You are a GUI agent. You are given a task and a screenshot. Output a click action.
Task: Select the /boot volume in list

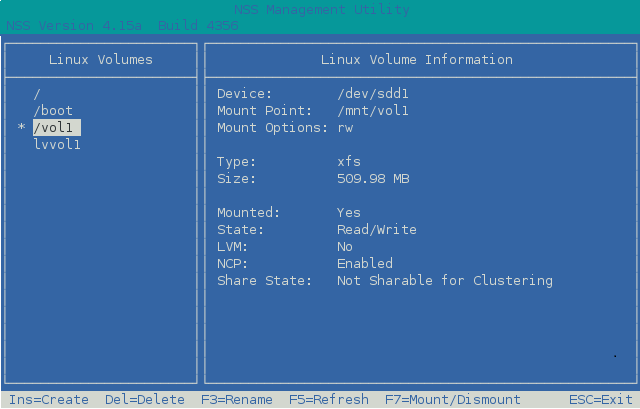pos(53,110)
